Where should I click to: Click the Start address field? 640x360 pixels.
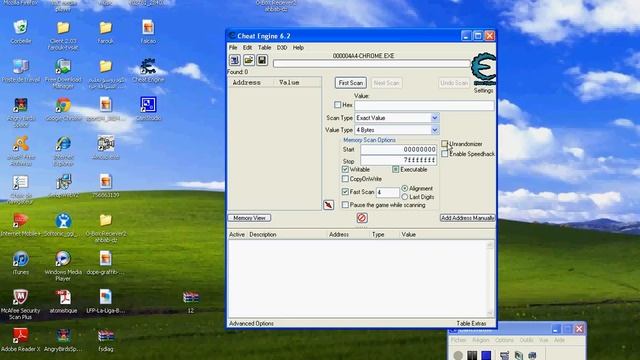398,149
